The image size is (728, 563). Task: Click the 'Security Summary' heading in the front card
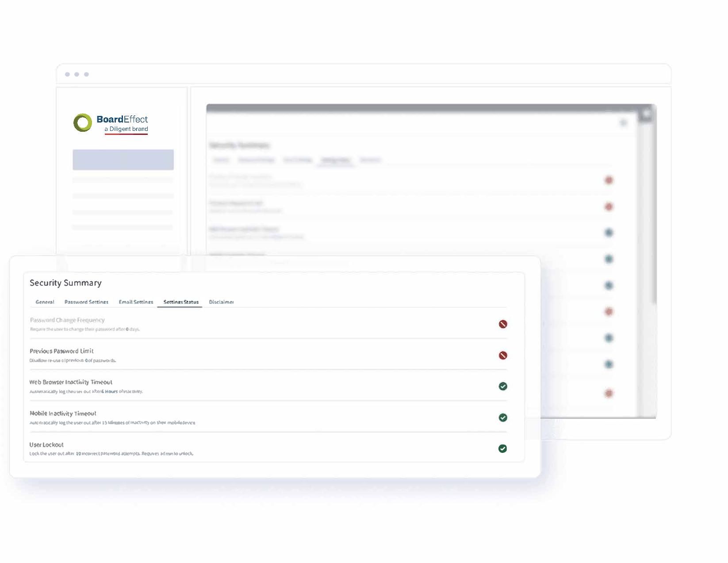point(65,283)
